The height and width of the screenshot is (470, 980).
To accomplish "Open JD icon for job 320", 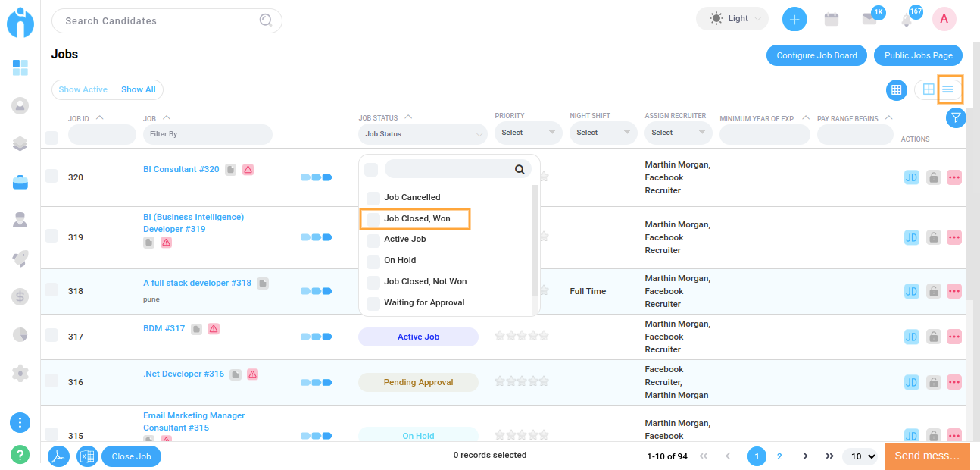I will [911, 177].
